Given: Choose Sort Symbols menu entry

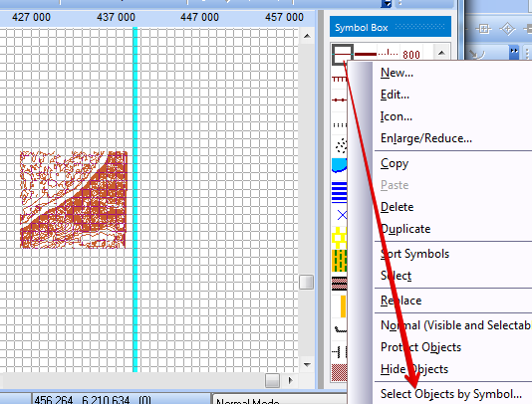Looking at the screenshot, I should pyautogui.click(x=414, y=254).
